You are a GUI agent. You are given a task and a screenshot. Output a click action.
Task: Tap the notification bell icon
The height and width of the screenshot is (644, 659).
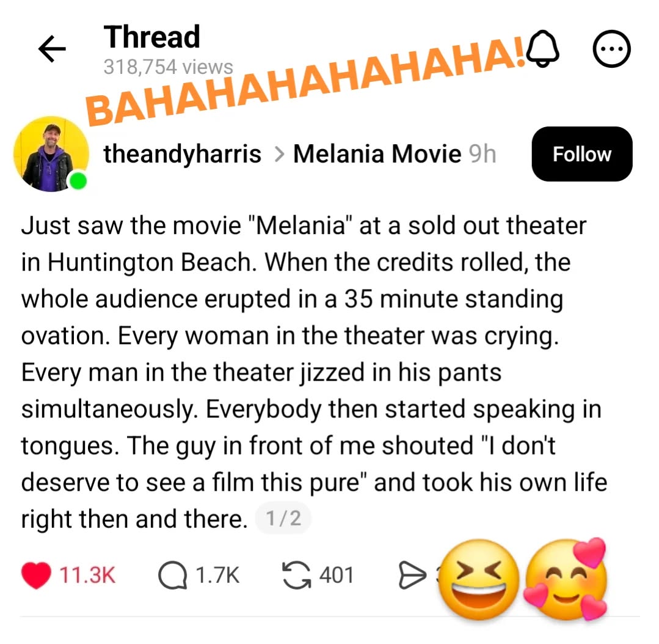(x=542, y=49)
